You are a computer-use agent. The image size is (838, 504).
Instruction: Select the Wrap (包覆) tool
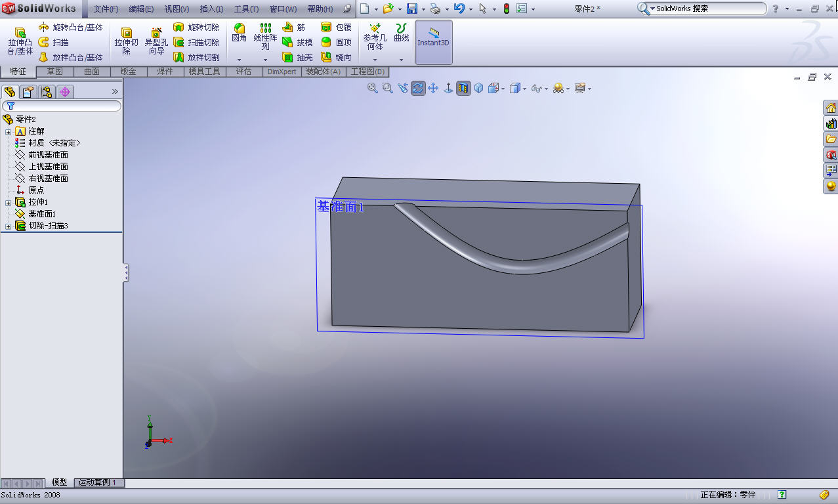[336, 28]
